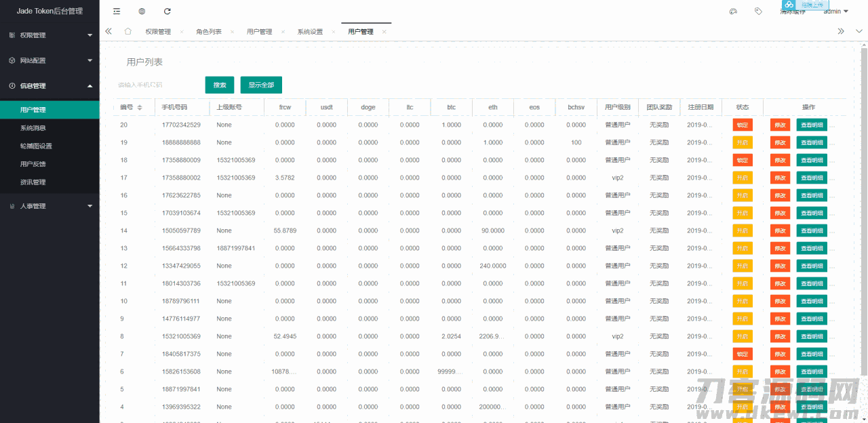Refresh the page with the reload icon
Screen dimensions: 868x423
click(x=166, y=11)
